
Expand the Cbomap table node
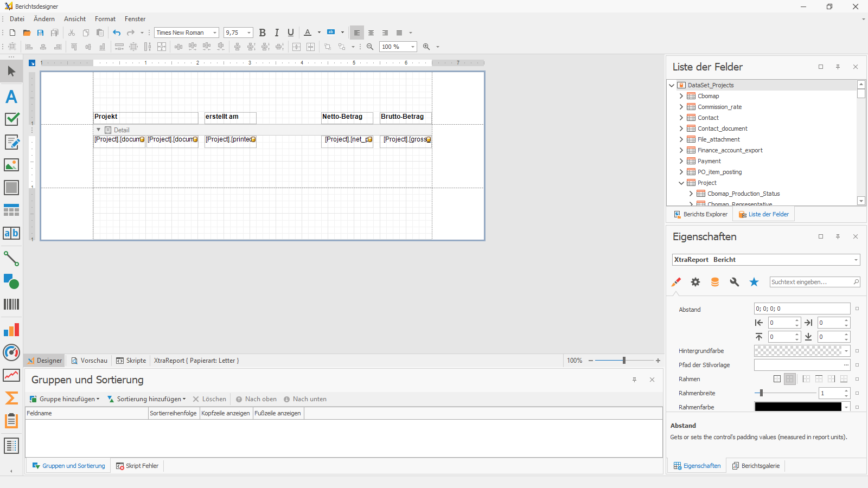coord(681,96)
